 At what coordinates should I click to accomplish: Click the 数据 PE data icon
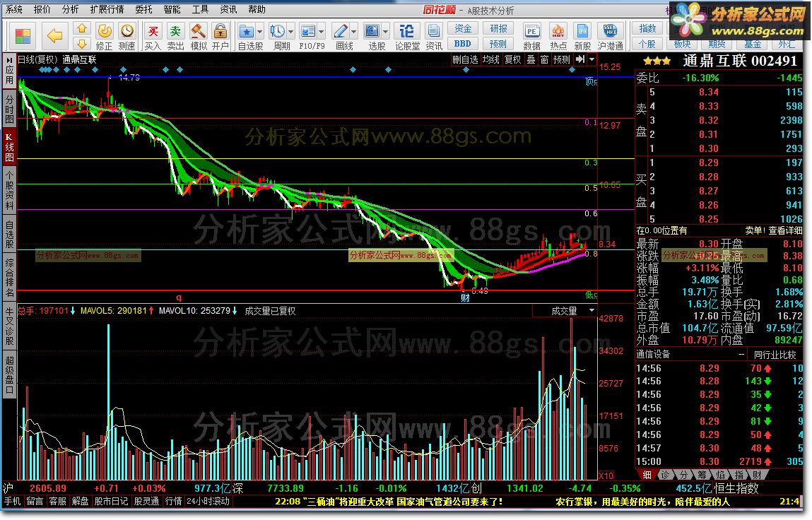532,32
